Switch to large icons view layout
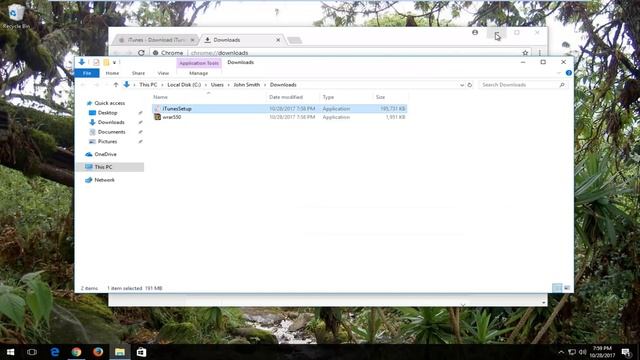This screenshot has height=360, width=640. coord(567,288)
